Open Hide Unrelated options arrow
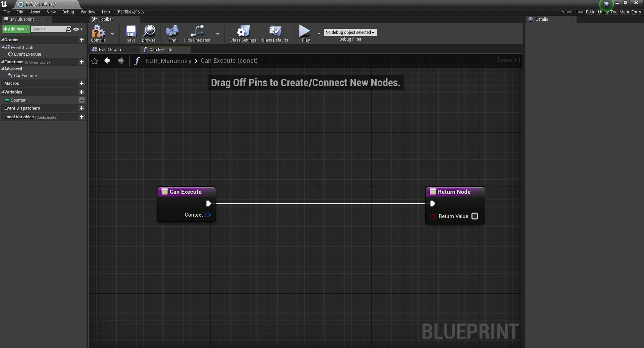644x348 pixels. click(218, 34)
